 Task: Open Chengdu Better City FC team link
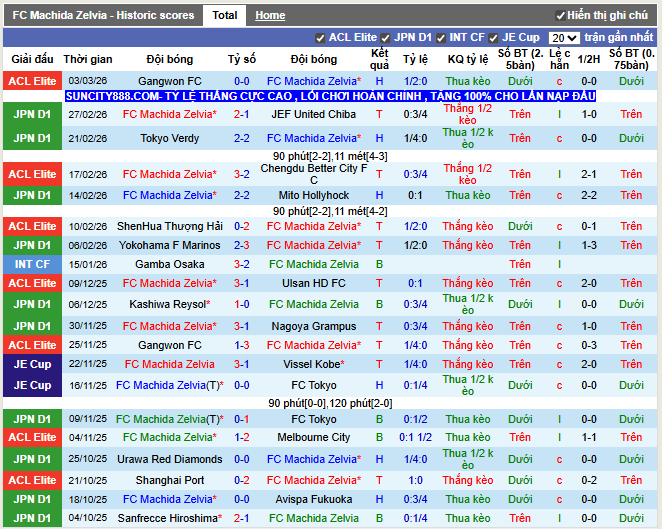click(314, 174)
